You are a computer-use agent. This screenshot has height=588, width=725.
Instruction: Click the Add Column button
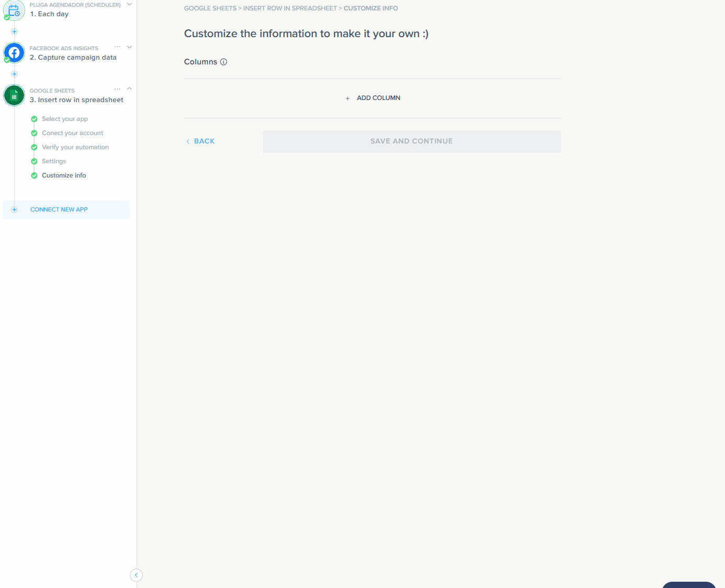(x=373, y=98)
